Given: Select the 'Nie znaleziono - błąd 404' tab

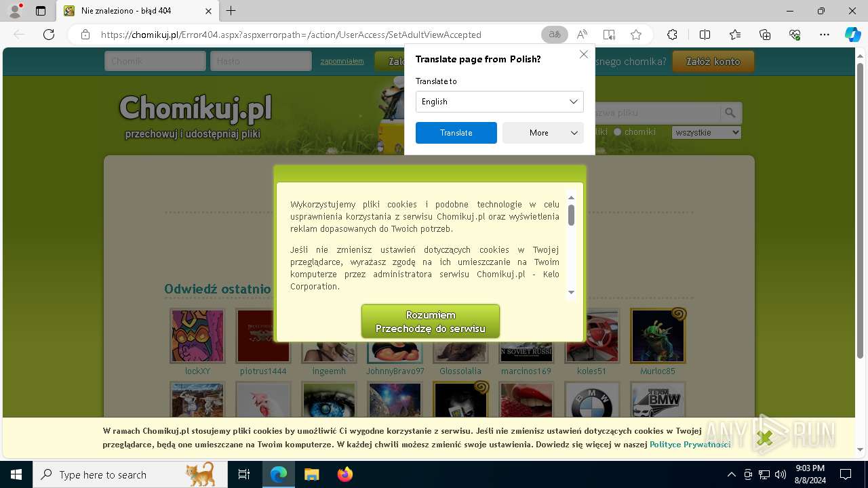Looking at the screenshot, I should pyautogui.click(x=138, y=11).
